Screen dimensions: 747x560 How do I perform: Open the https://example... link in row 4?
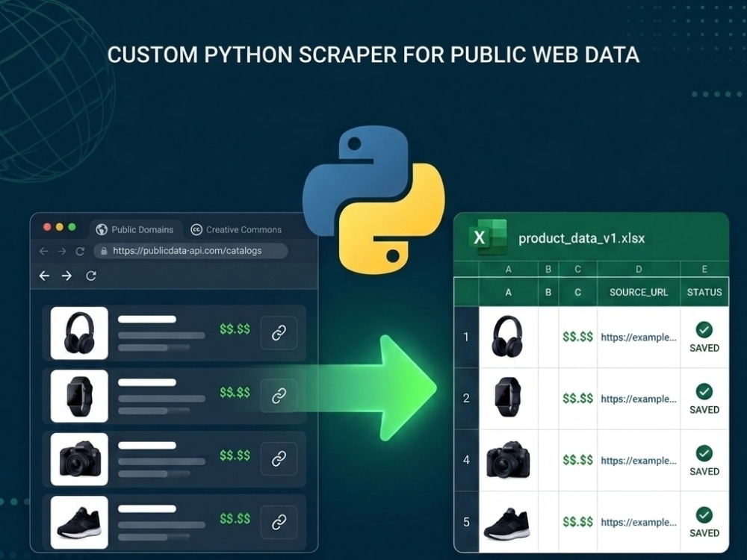(639, 461)
